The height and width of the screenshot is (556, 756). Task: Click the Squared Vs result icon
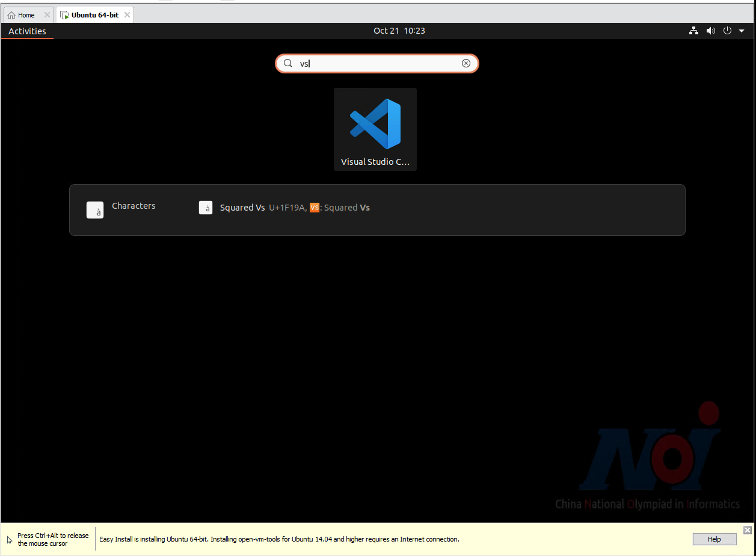coord(206,208)
